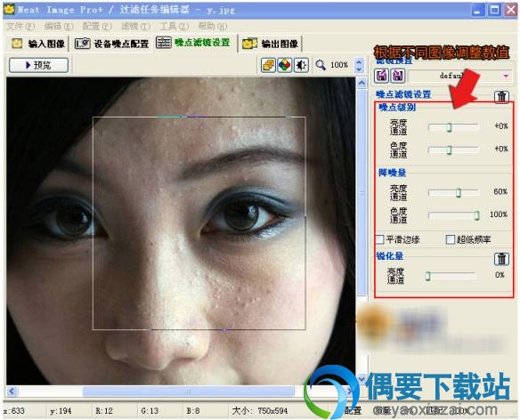Click the 60% noise reduction value
Image resolution: width=520 pixels, height=420 pixels.
coord(500,191)
